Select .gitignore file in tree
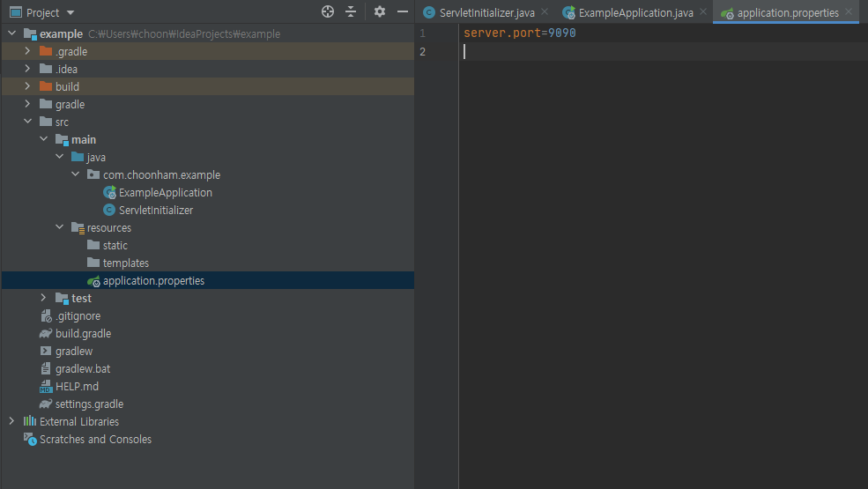Image resolution: width=868 pixels, height=489 pixels. click(78, 316)
